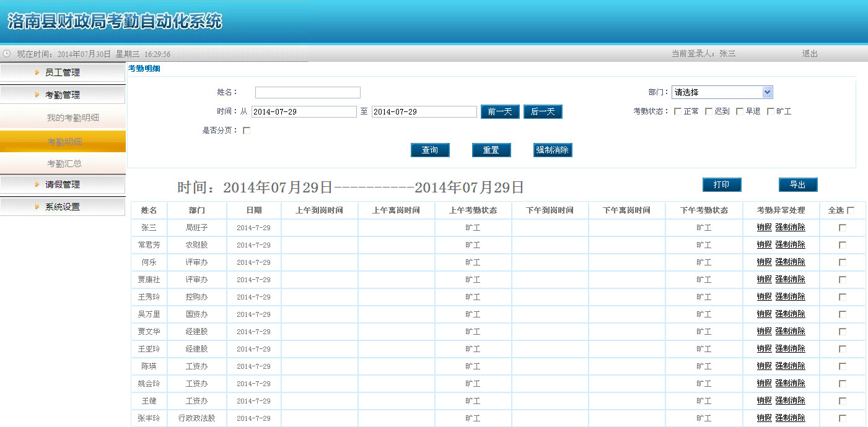Click 销假 link in 张三's row
Image resolution: width=868 pixels, height=427 pixels.
pos(764,228)
